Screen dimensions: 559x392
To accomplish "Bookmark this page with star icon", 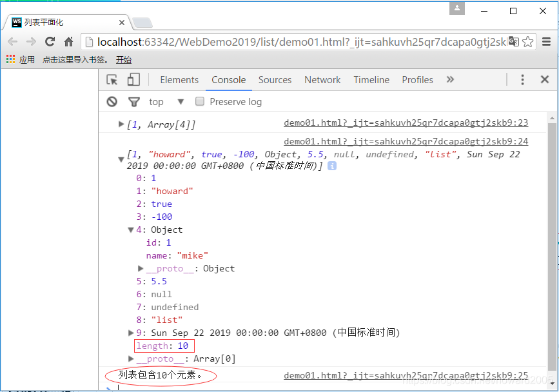I will [x=527, y=42].
